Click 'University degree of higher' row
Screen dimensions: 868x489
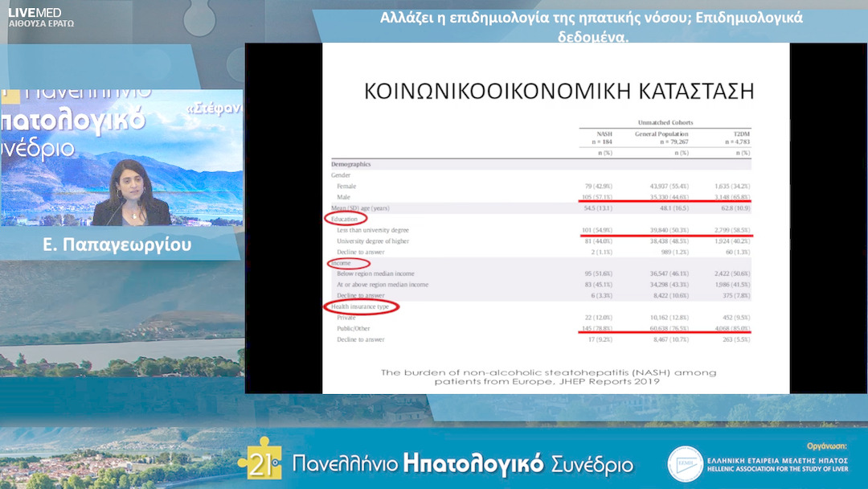(x=373, y=241)
